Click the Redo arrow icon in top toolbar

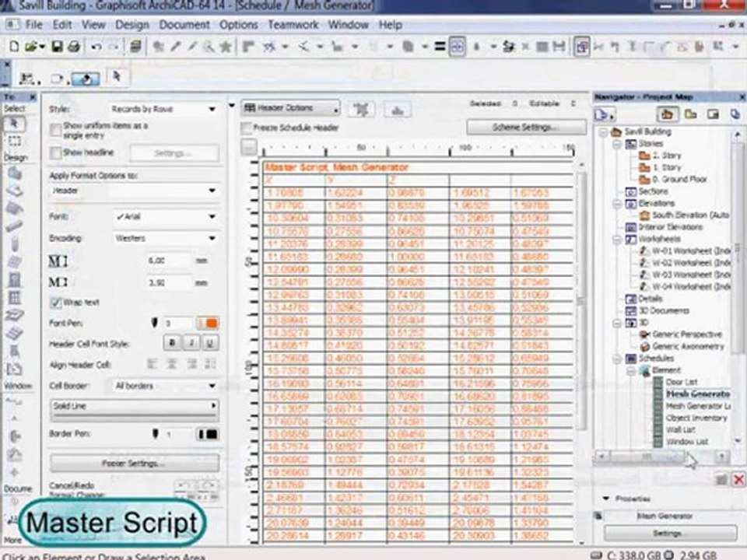coord(114,47)
